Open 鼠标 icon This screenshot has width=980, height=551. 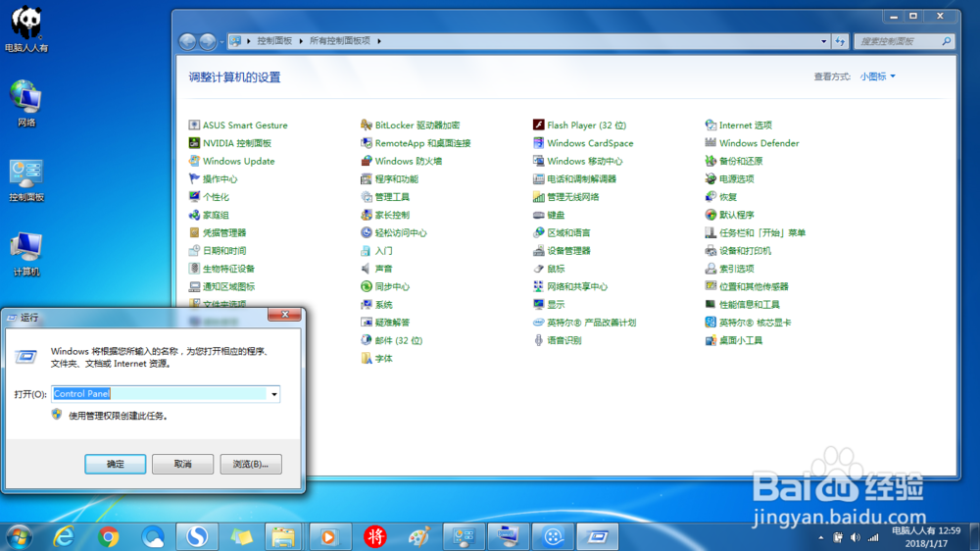tap(538, 269)
